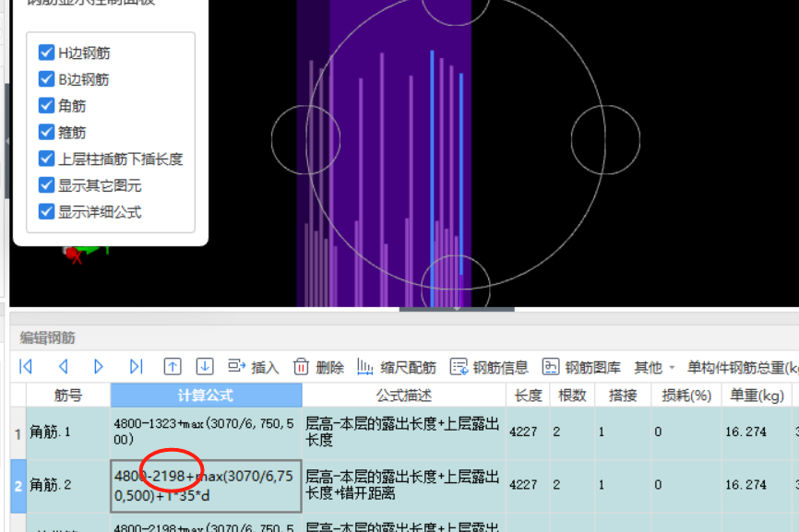The height and width of the screenshot is (532, 799).
Task: Click the XYZ axis indicator
Action: tap(85, 254)
